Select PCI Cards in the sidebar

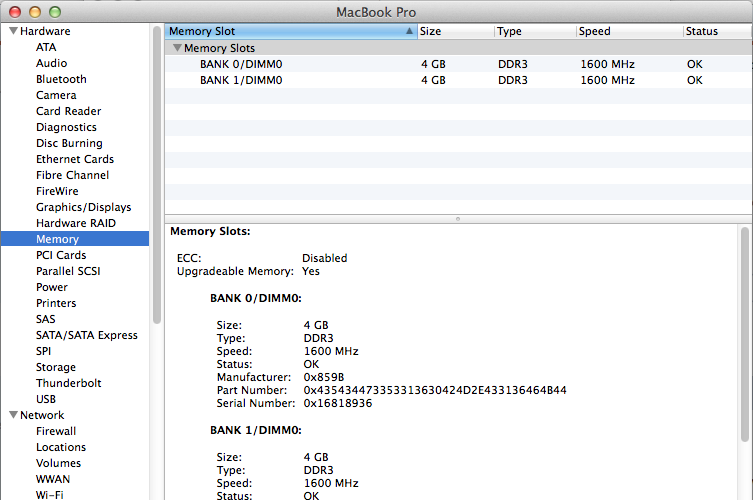tap(61, 255)
